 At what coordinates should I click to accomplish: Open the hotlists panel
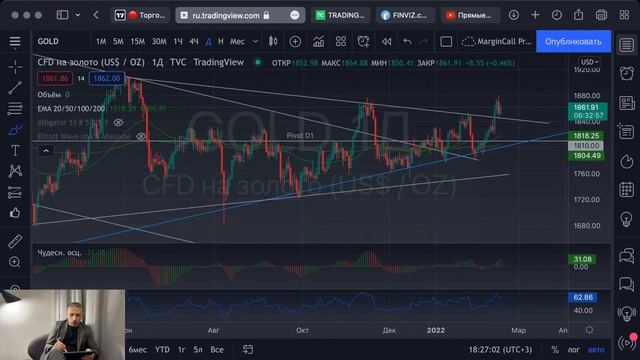tap(627, 161)
